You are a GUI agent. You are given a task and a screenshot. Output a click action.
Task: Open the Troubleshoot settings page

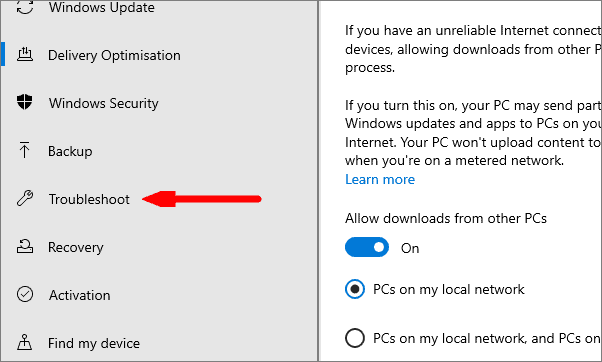[x=89, y=199]
